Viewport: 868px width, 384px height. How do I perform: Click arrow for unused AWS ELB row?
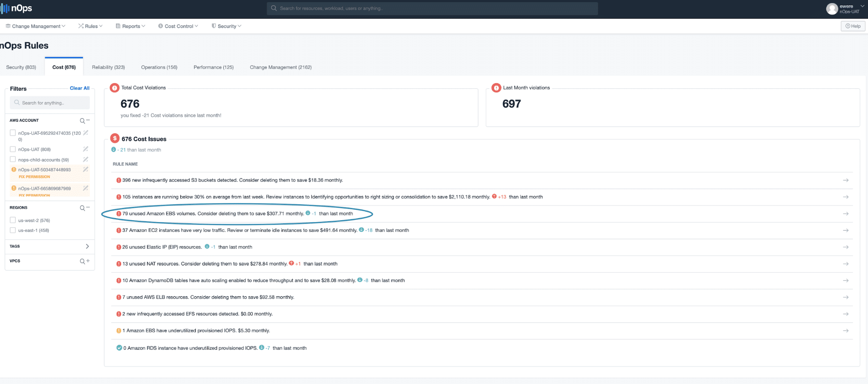click(x=846, y=297)
